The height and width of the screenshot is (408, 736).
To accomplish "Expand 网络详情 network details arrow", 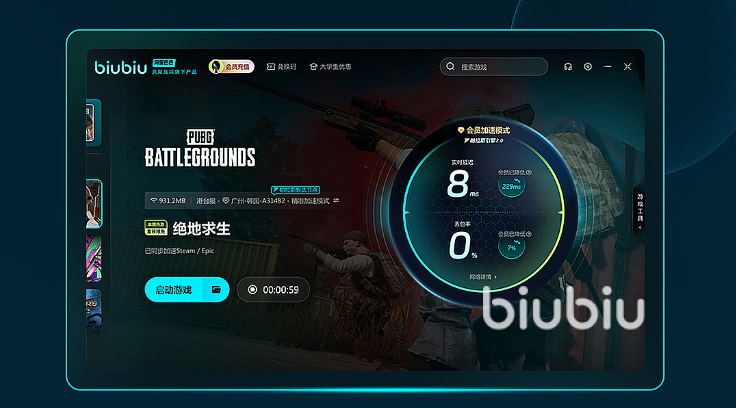I will (x=483, y=277).
